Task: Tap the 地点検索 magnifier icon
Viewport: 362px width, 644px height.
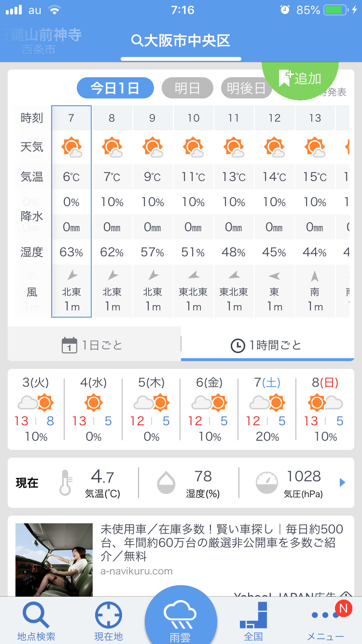Action: [x=36, y=616]
